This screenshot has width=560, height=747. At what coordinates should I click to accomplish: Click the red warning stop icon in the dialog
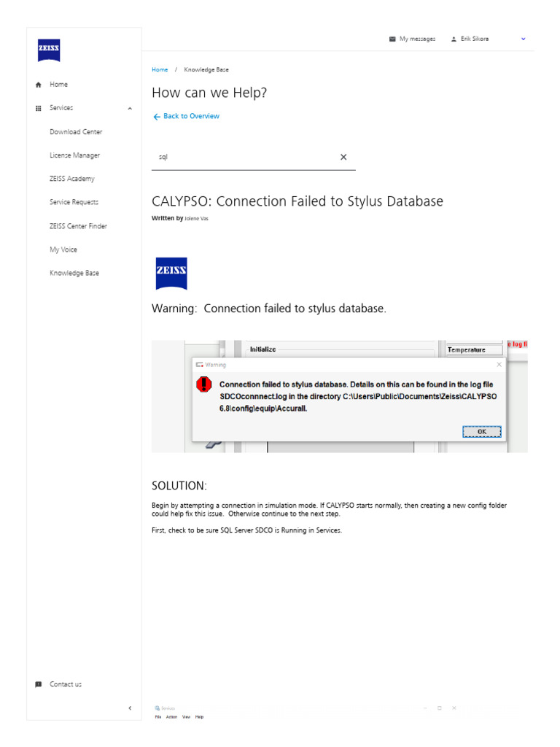[204, 384]
